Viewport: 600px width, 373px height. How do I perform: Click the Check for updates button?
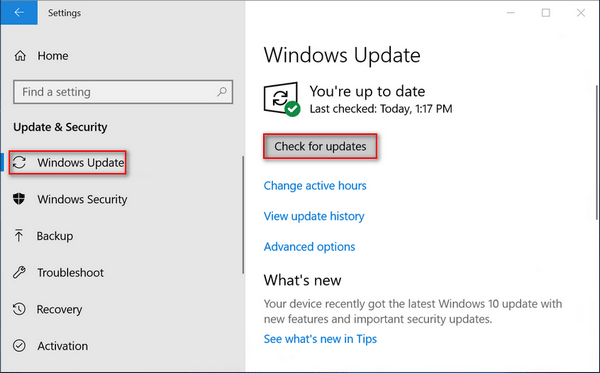(x=320, y=147)
